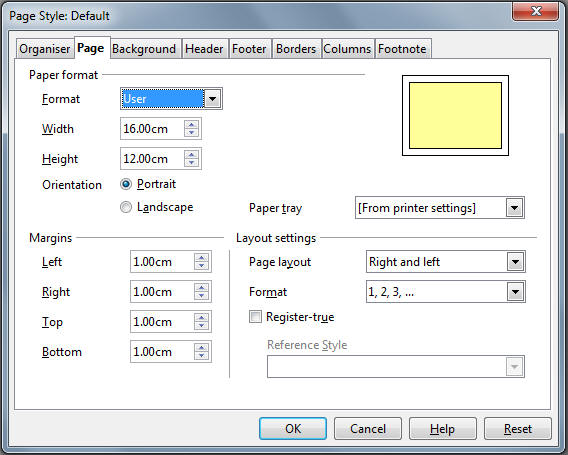Open the paper Format User dropdown
The height and width of the screenshot is (455, 568).
[171, 99]
